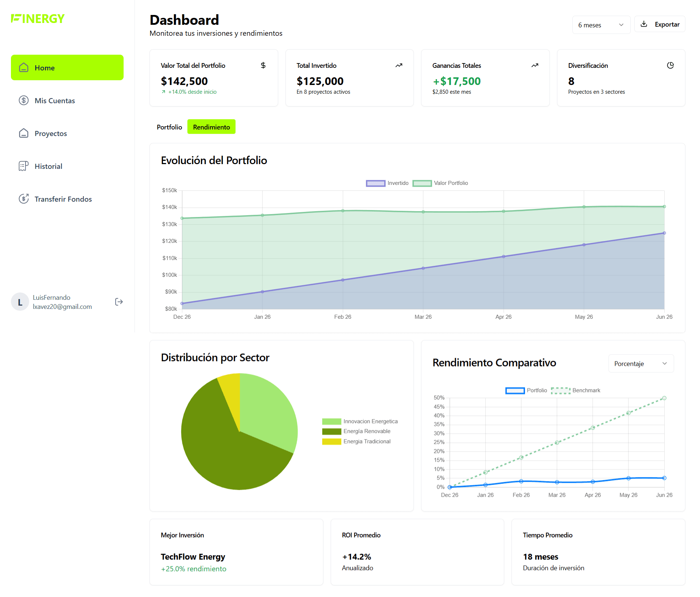700x597 pixels.
Task: Click the Finergy logo
Action: 38,19
